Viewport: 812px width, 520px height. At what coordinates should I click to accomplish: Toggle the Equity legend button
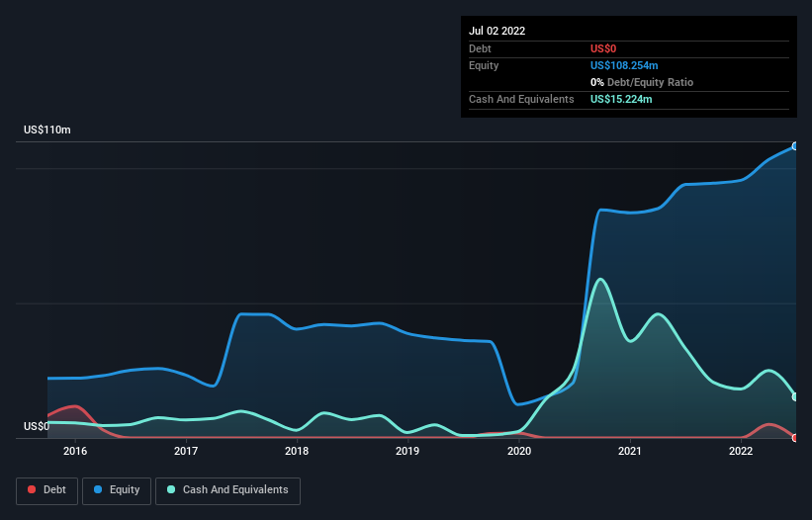click(117, 490)
